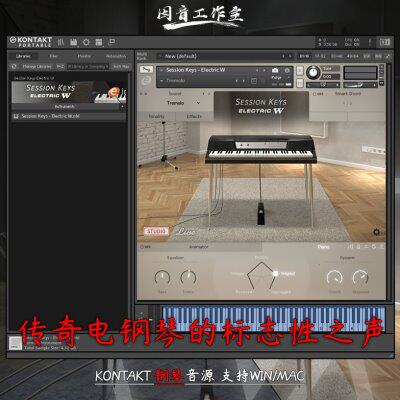The width and height of the screenshot is (400, 400).
Task: Click the NI logo at top right
Action: point(385,42)
